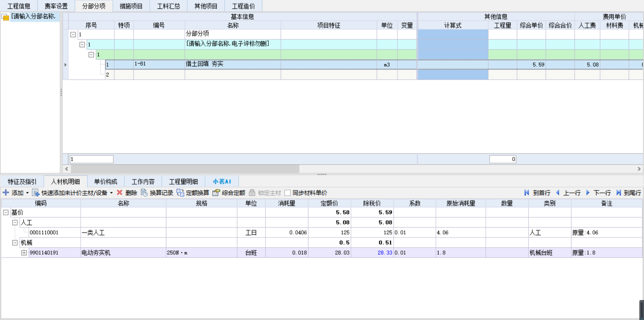This screenshot has width=644, height=320.
Task: Click the 换算记录 button label
Action: tap(161, 193)
